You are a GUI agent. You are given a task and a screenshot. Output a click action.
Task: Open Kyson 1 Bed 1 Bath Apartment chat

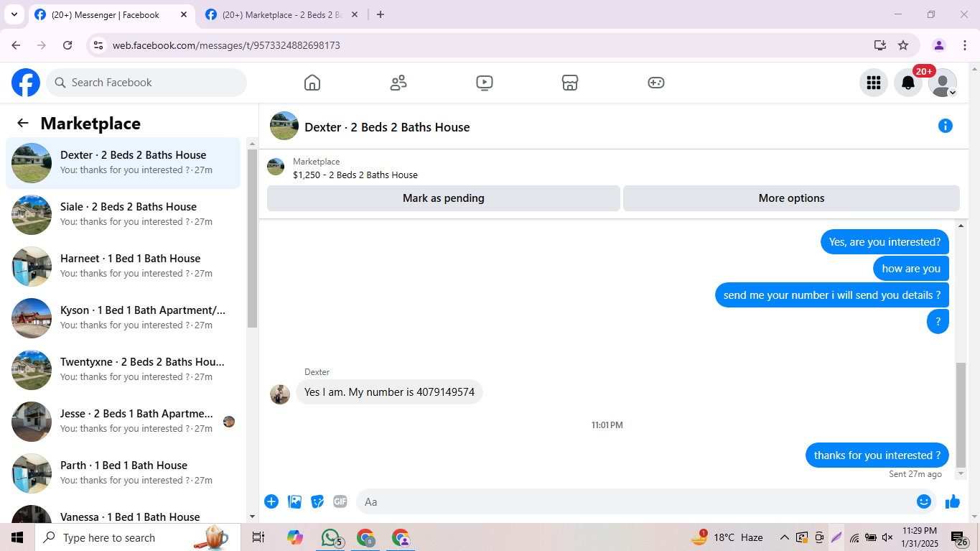coord(123,318)
